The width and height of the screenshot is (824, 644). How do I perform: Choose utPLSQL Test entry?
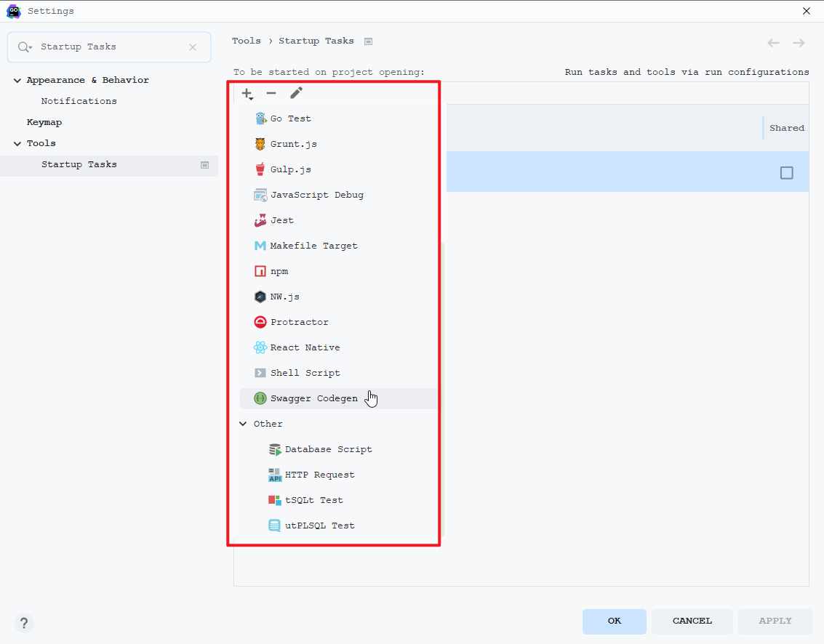[338, 526]
